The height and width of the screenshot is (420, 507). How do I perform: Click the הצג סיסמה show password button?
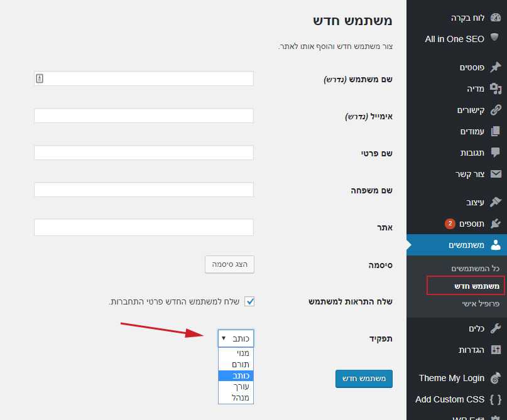click(x=229, y=264)
